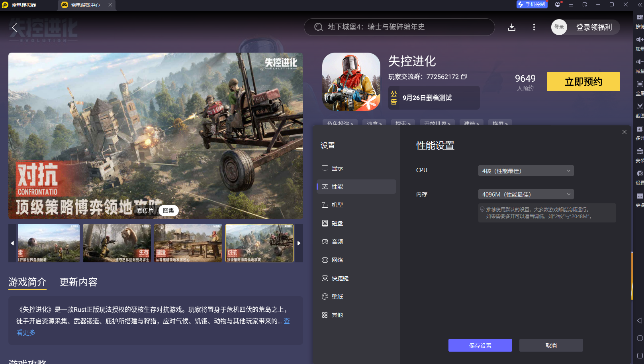The width and height of the screenshot is (644, 364).
Task: Open the 其他 other settings
Action: 356,315
